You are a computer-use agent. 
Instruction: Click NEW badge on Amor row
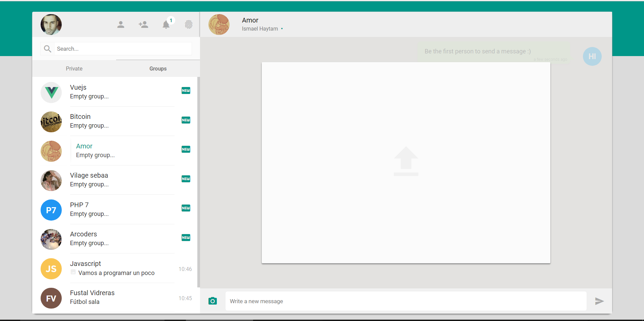pyautogui.click(x=186, y=149)
